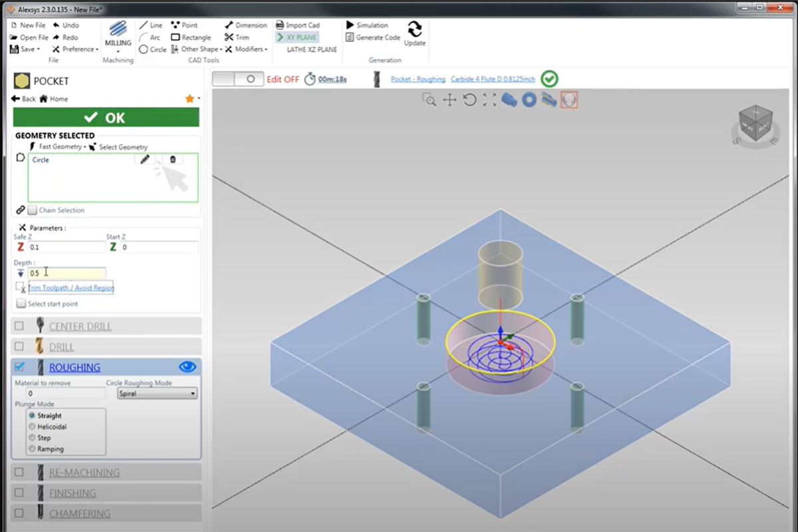
Task: Click the zoom window magnifier icon
Action: click(429, 100)
